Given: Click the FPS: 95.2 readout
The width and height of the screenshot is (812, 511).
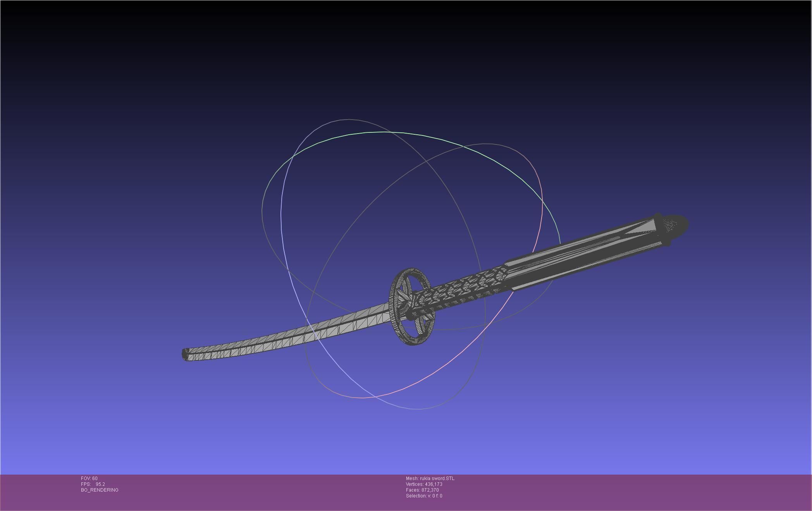Looking at the screenshot, I should (x=93, y=484).
